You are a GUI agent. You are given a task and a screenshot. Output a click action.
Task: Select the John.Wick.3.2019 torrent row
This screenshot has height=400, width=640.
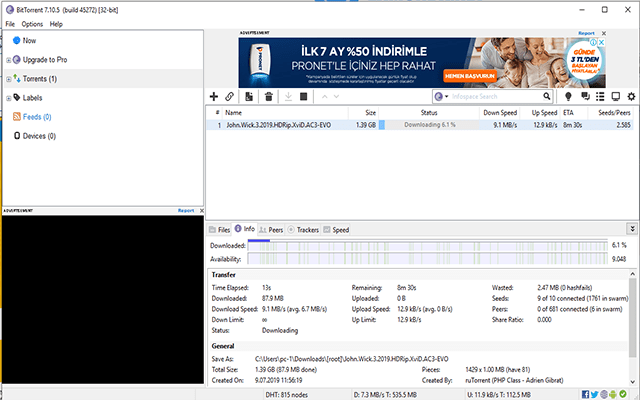coord(420,125)
